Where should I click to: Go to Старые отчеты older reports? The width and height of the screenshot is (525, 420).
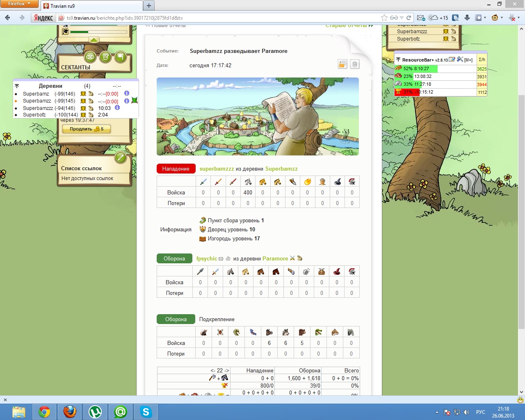point(349,26)
